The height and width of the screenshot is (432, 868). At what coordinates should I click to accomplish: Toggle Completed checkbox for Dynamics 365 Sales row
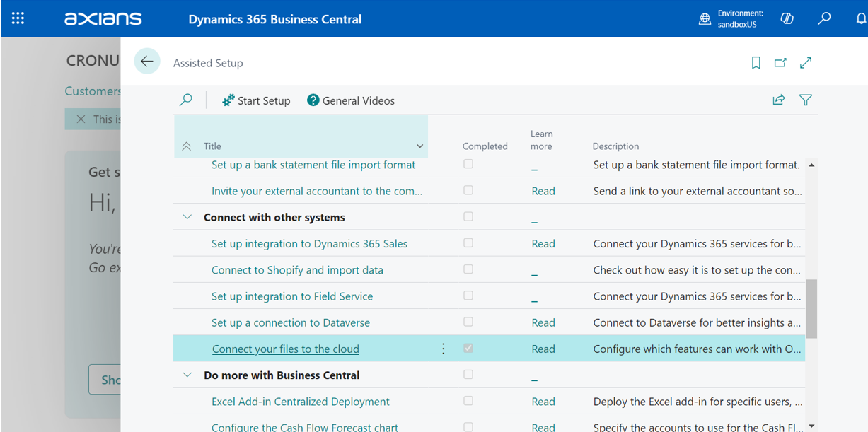pyautogui.click(x=468, y=243)
